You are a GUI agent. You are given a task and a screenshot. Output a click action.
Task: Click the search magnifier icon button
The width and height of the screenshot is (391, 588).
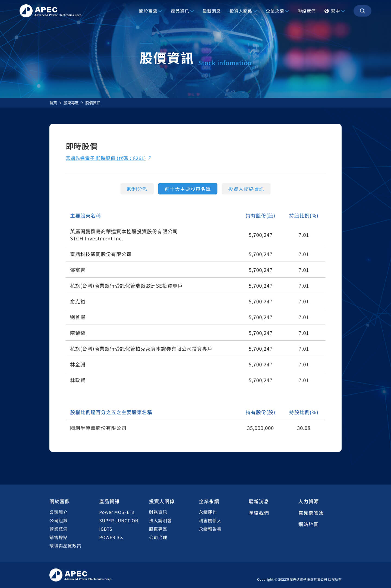362,11
